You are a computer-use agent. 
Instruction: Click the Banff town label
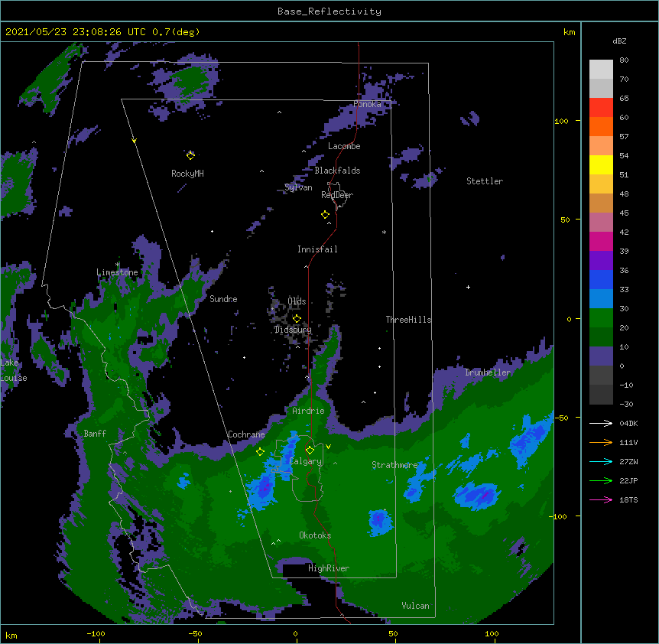coord(95,434)
